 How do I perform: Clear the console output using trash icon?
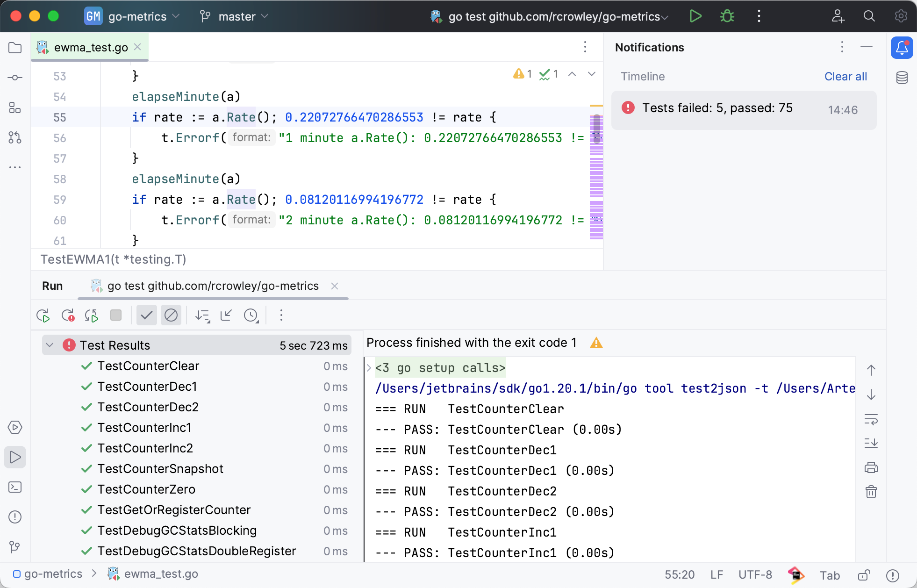[871, 491]
